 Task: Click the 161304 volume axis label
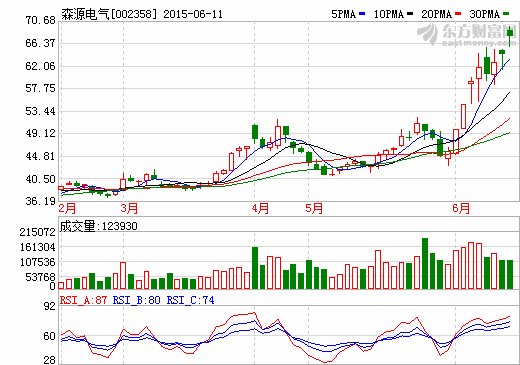(x=37, y=247)
